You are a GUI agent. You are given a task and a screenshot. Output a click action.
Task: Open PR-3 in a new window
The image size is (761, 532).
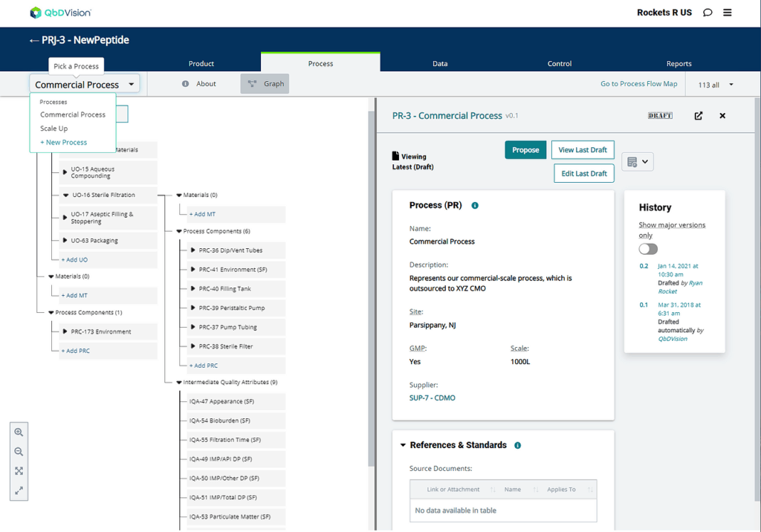coord(697,116)
